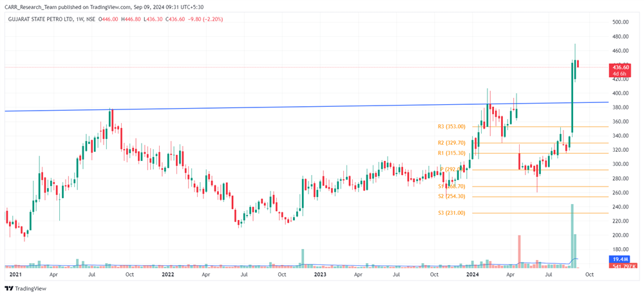Screen dimensions: 644x296
Task: Click the tallest green volume bar
Action: (x=572, y=236)
